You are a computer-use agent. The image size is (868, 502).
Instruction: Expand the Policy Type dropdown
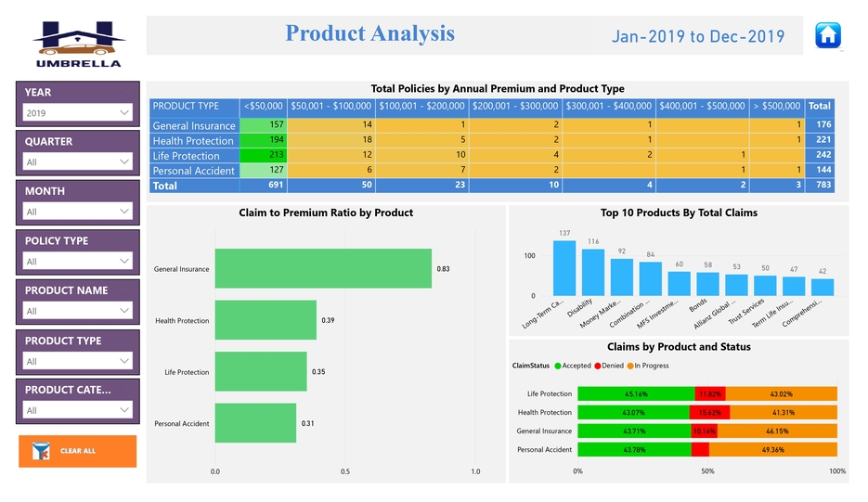click(x=77, y=262)
